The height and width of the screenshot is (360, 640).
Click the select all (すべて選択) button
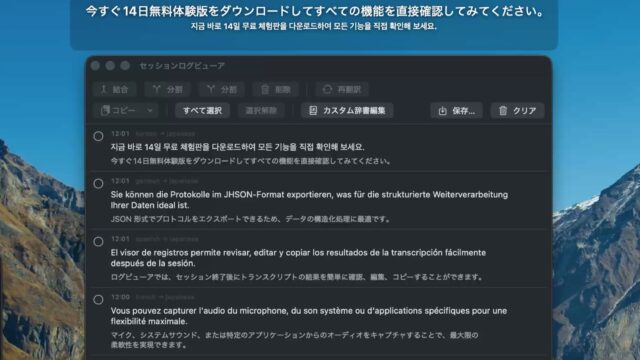pyautogui.click(x=202, y=111)
